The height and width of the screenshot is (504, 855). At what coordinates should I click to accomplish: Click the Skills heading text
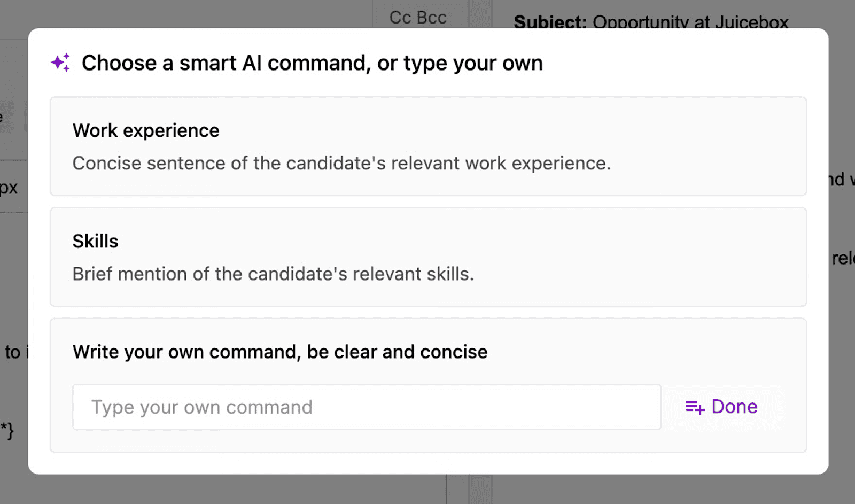95,241
